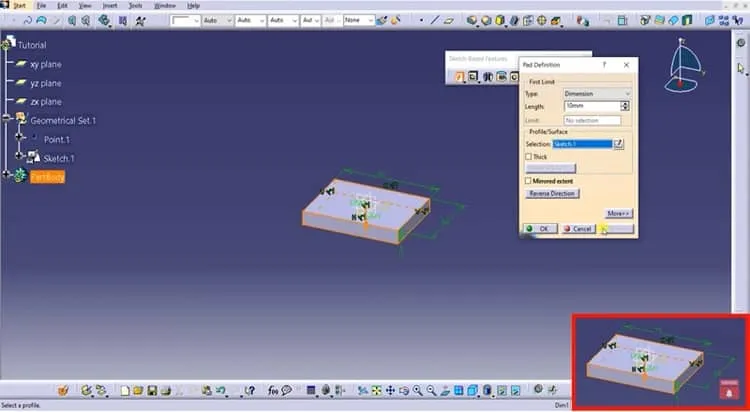Click the Fly mode icon in bottom toolbar
The height and width of the screenshot is (412, 750).
pos(363,390)
